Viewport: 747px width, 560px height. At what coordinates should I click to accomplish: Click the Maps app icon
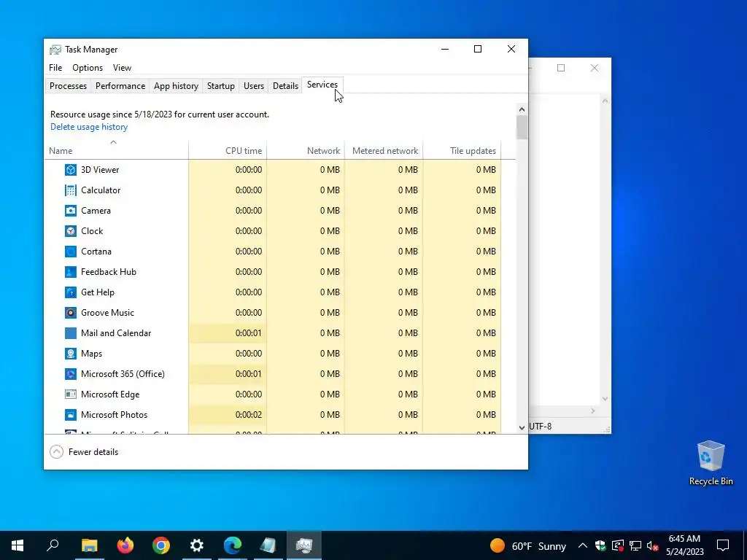pos(71,354)
